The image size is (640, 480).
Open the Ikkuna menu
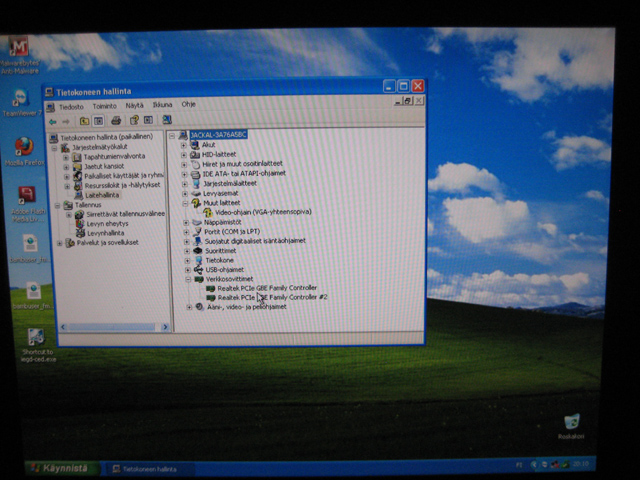coord(162,105)
